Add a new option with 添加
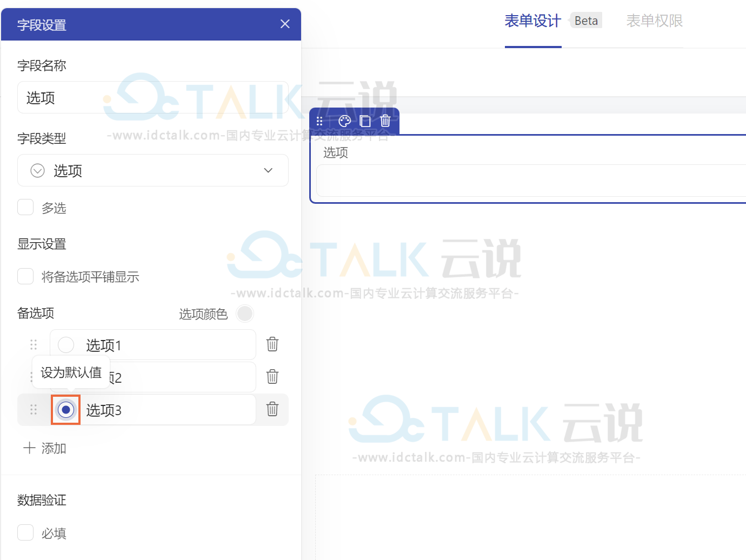The image size is (746, 560). tap(45, 448)
